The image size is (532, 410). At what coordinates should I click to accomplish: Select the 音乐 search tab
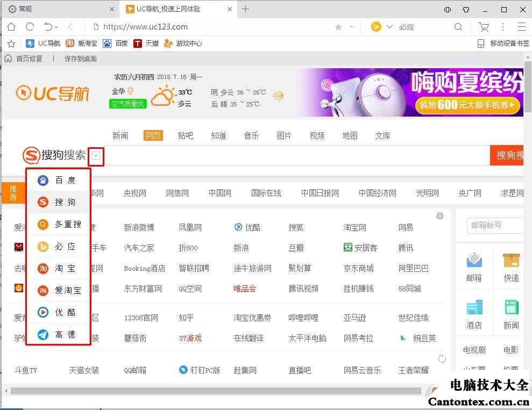[x=251, y=135]
